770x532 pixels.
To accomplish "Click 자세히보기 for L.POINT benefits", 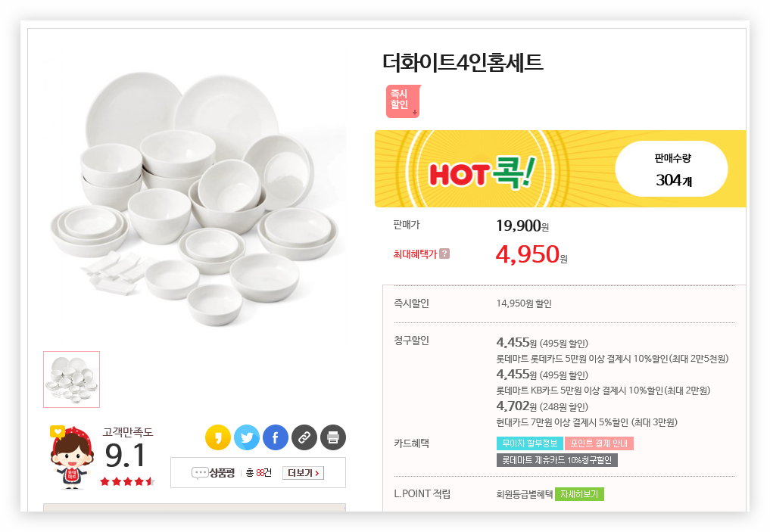I will pos(579,494).
